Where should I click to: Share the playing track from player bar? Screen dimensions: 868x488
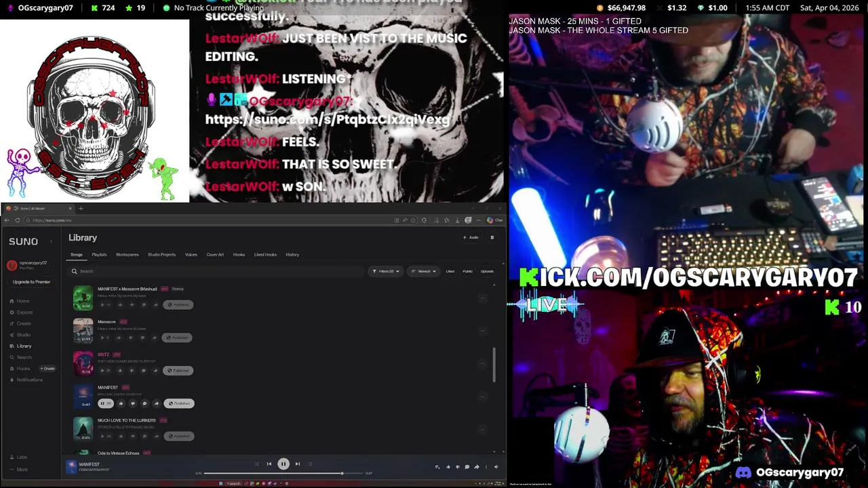click(x=477, y=467)
